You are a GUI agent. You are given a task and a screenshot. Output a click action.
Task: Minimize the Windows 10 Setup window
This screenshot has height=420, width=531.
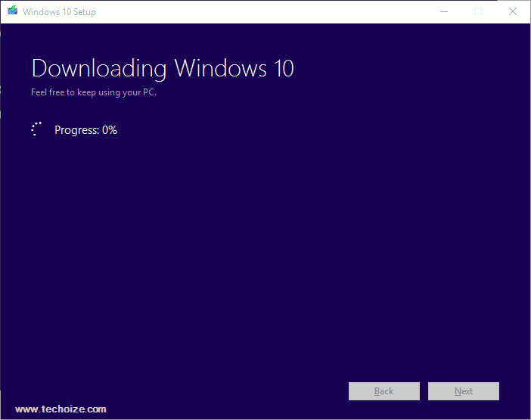pyautogui.click(x=444, y=12)
